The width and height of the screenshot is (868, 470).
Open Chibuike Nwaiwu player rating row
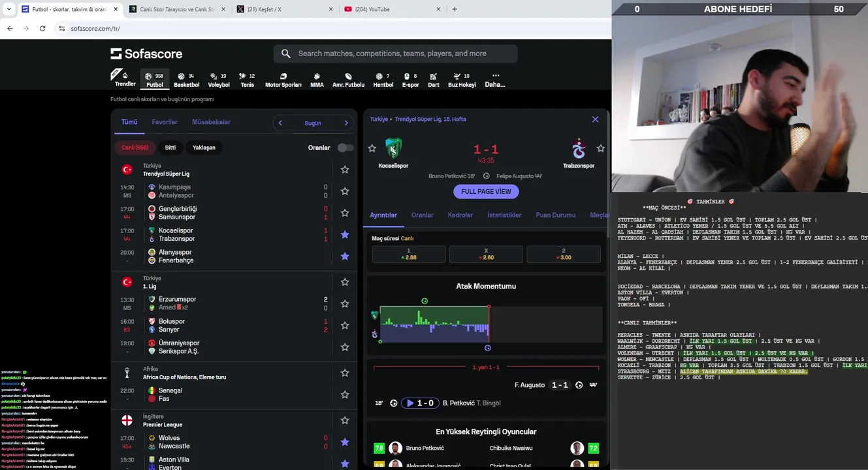point(543,448)
